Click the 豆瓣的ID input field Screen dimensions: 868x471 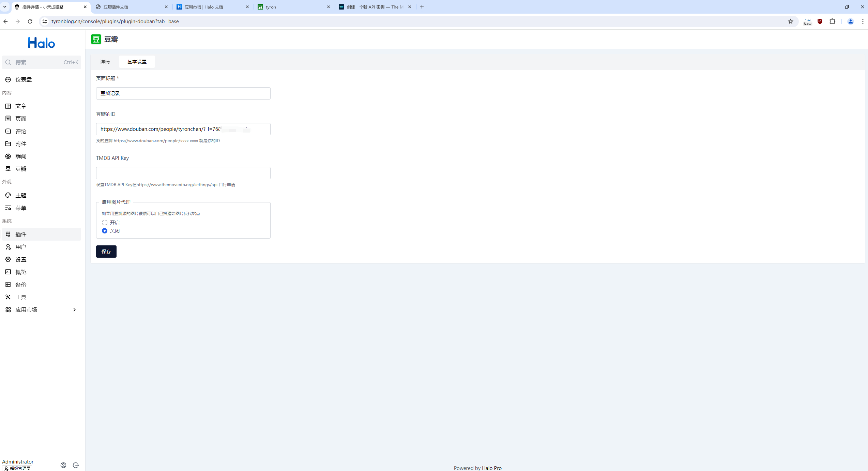click(183, 129)
